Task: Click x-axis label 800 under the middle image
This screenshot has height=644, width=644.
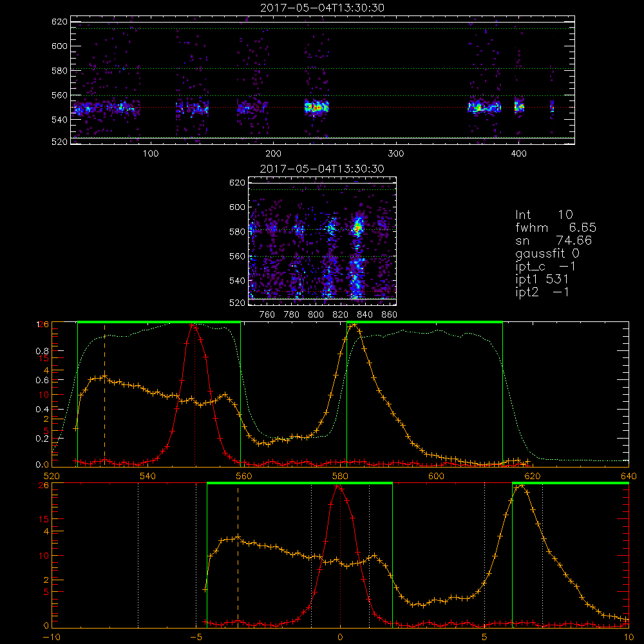Action: [316, 315]
